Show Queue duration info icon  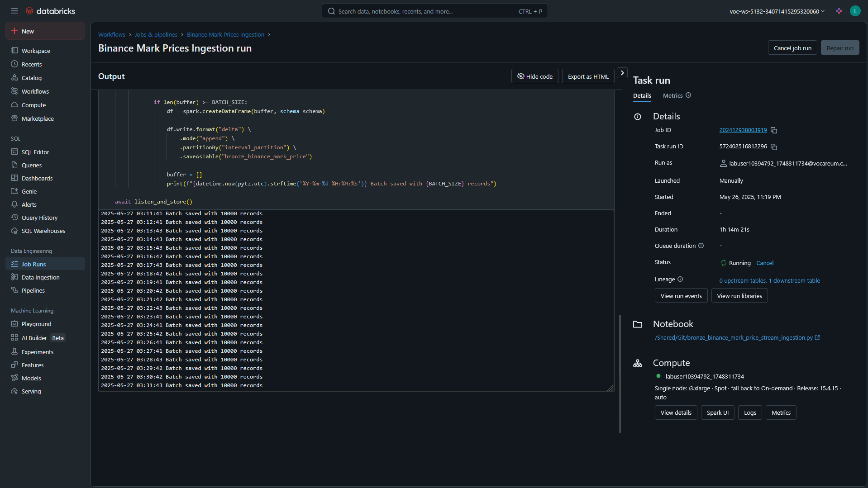(701, 246)
